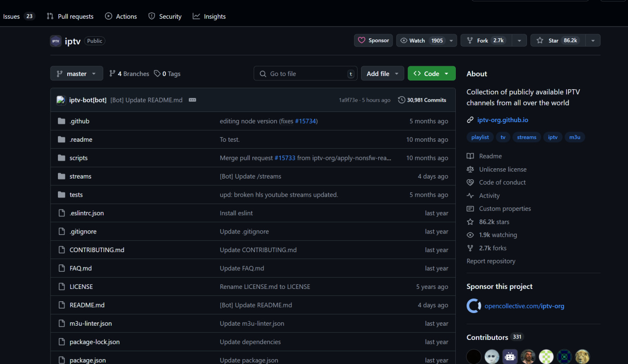This screenshot has width=628, height=364.
Task: Open the green Code dropdown
Action: pyautogui.click(x=432, y=74)
